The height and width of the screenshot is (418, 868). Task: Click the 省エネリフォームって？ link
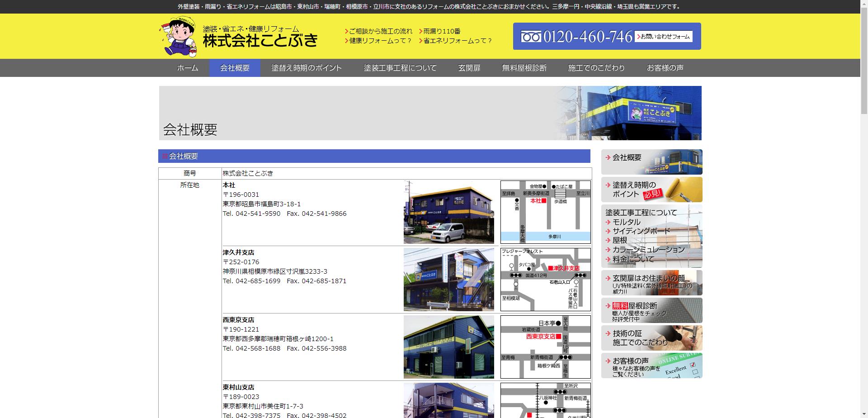point(457,41)
